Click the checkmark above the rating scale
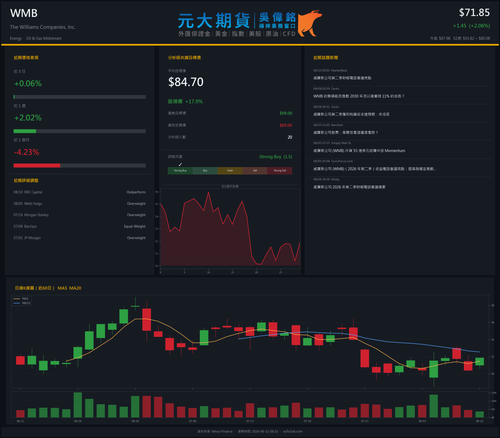 (x=180, y=164)
